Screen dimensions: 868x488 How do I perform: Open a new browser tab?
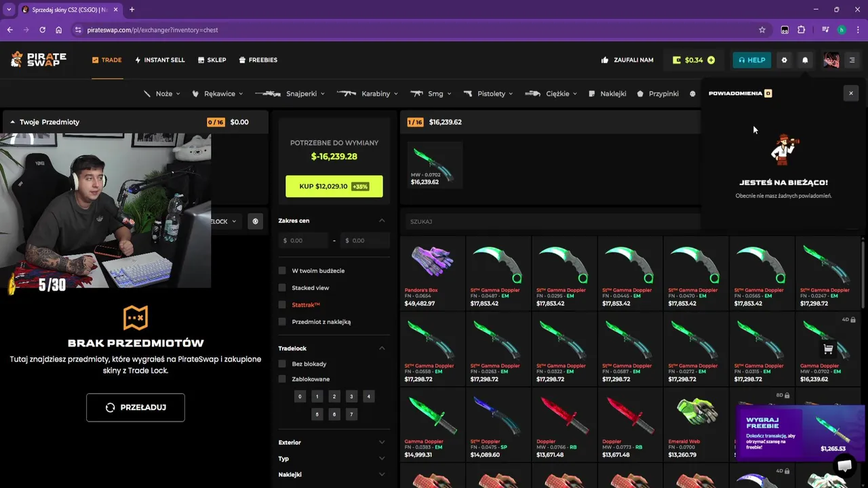132,9
